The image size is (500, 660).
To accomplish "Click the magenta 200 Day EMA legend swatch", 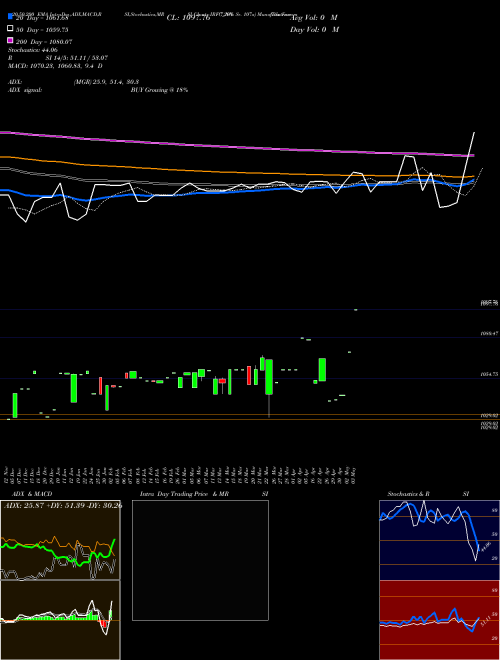I will click(10, 40).
